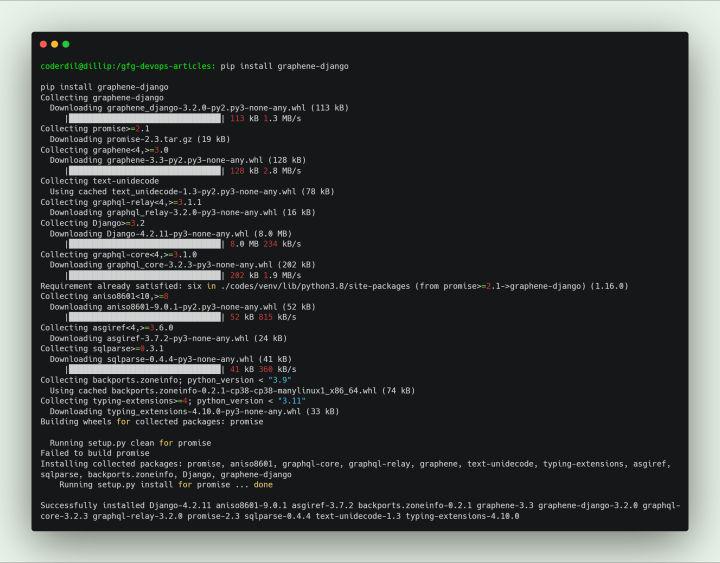Click the line 'Collecting promise>=2.1'
This screenshot has height=563, width=720.
click(95, 129)
